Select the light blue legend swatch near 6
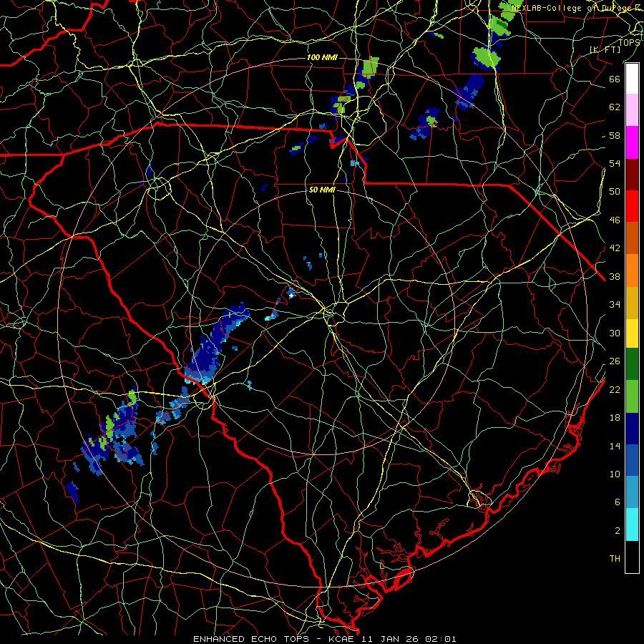The height and width of the screenshot is (644, 644). point(632,492)
